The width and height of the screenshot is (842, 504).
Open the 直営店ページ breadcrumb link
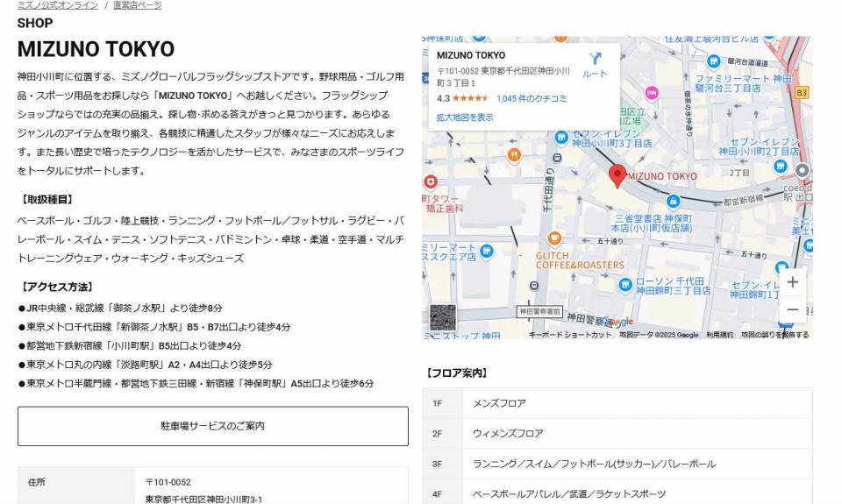(137, 5)
